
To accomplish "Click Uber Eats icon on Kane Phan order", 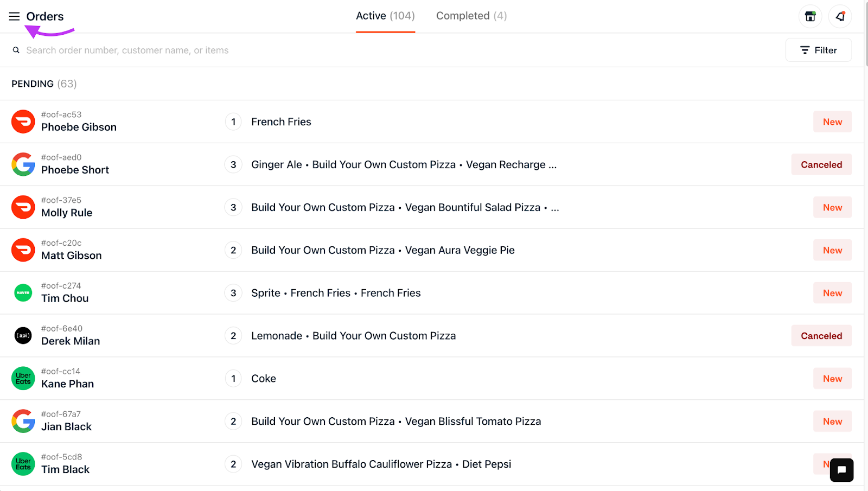I will tap(23, 378).
